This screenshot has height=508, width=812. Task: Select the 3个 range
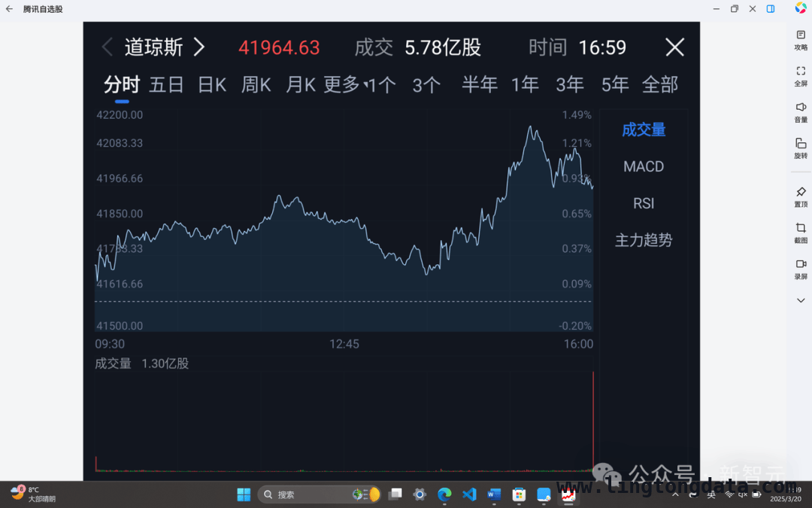coord(426,84)
